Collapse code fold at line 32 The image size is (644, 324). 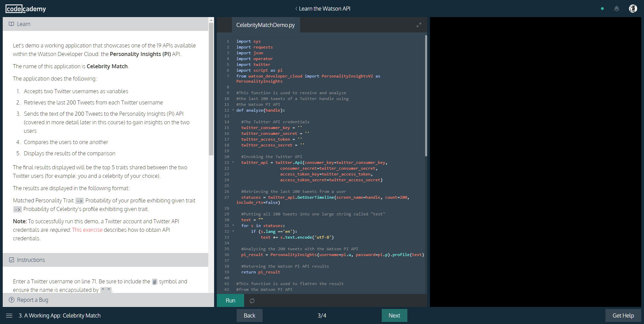(x=233, y=231)
